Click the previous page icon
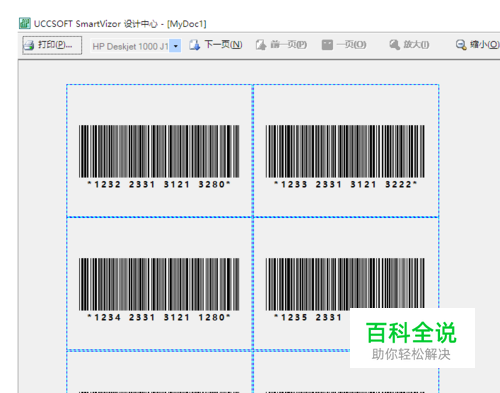The image size is (500, 393). 261,45
